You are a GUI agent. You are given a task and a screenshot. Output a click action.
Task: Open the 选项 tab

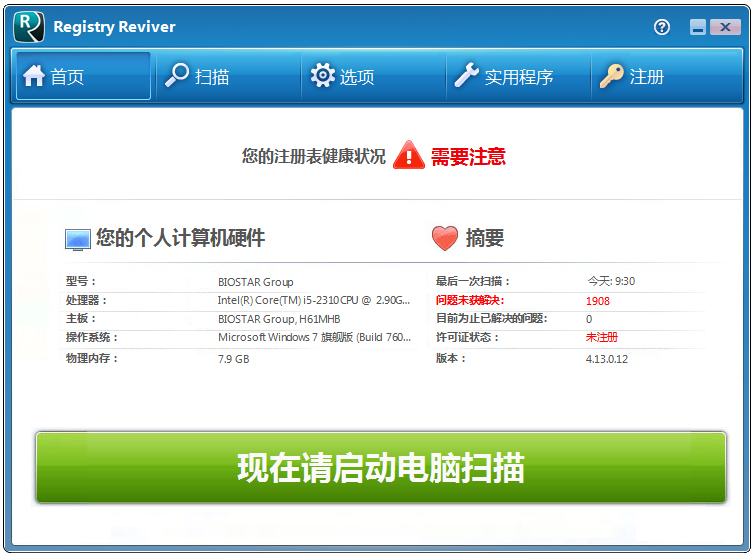(374, 76)
